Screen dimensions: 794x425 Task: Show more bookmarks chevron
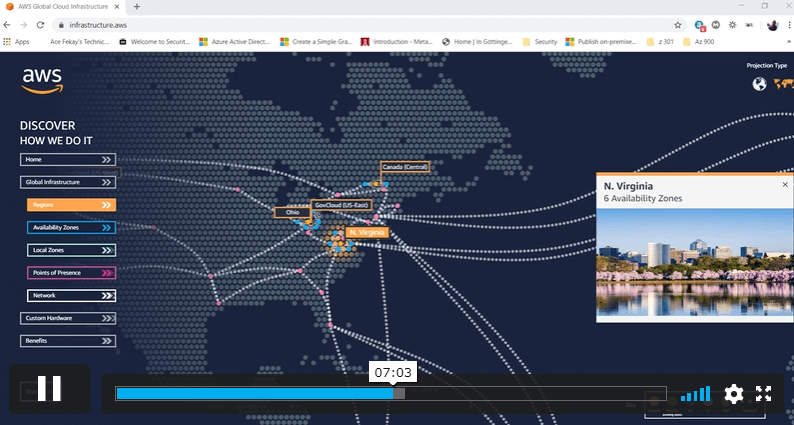click(789, 42)
